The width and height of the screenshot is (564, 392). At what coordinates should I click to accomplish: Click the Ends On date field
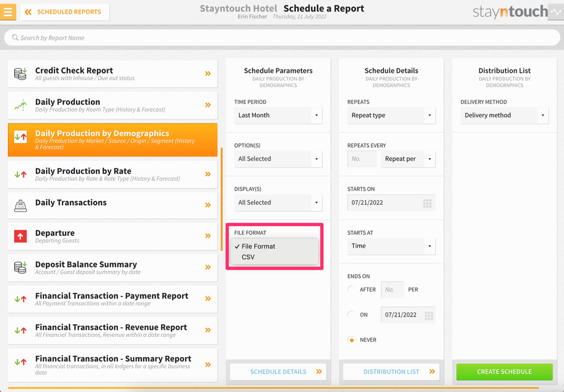click(408, 315)
